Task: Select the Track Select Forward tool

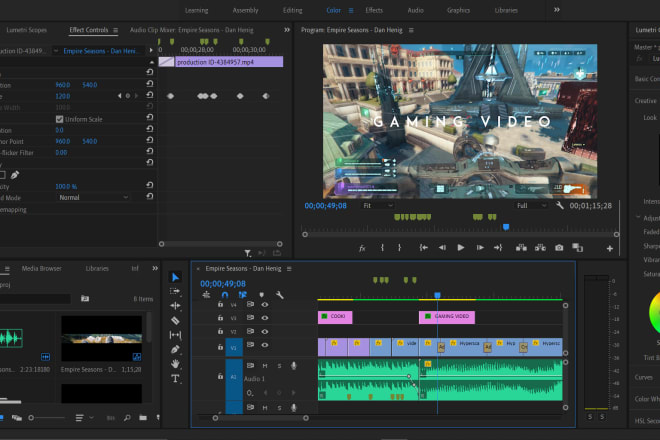Action: click(175, 291)
